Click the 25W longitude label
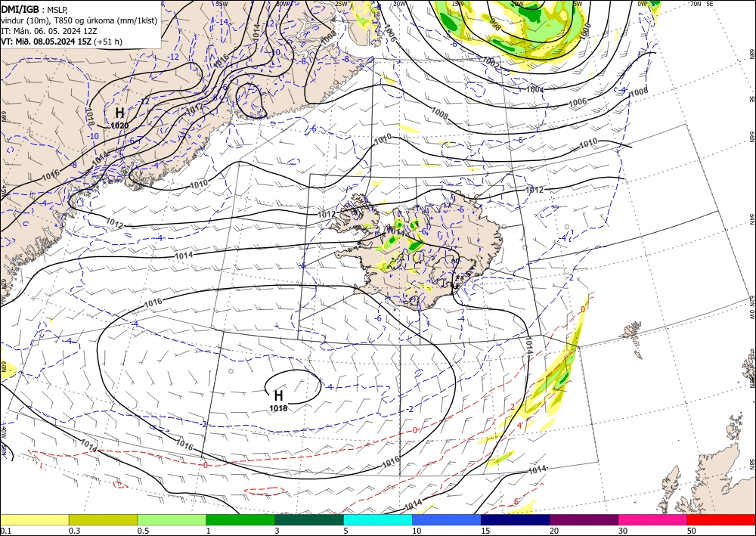Image resolution: width=756 pixels, height=536 pixels. point(342,4)
